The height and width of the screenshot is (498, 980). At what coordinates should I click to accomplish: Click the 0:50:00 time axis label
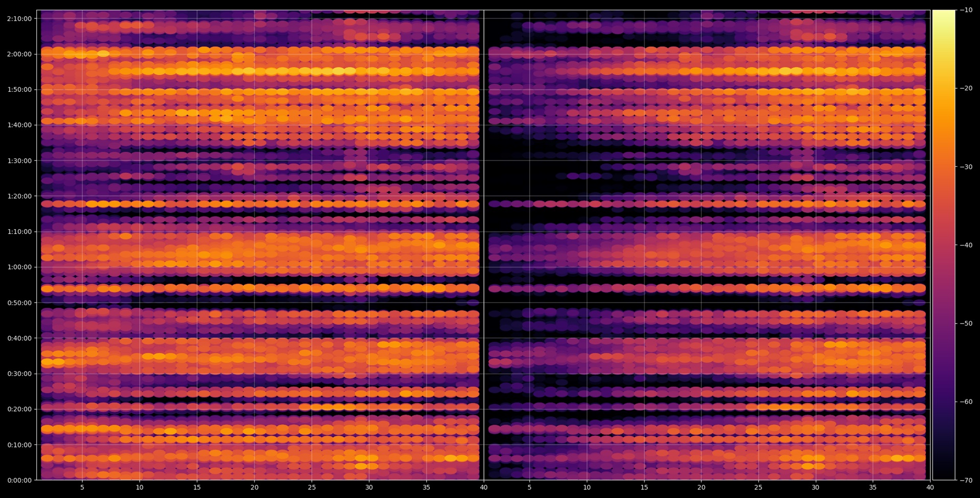pyautogui.click(x=19, y=303)
